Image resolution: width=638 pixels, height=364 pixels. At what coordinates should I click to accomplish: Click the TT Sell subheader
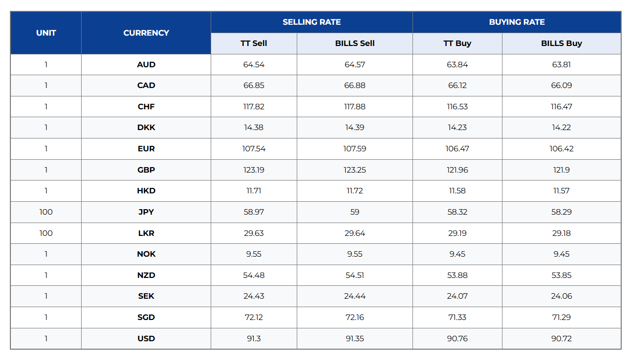pos(254,44)
